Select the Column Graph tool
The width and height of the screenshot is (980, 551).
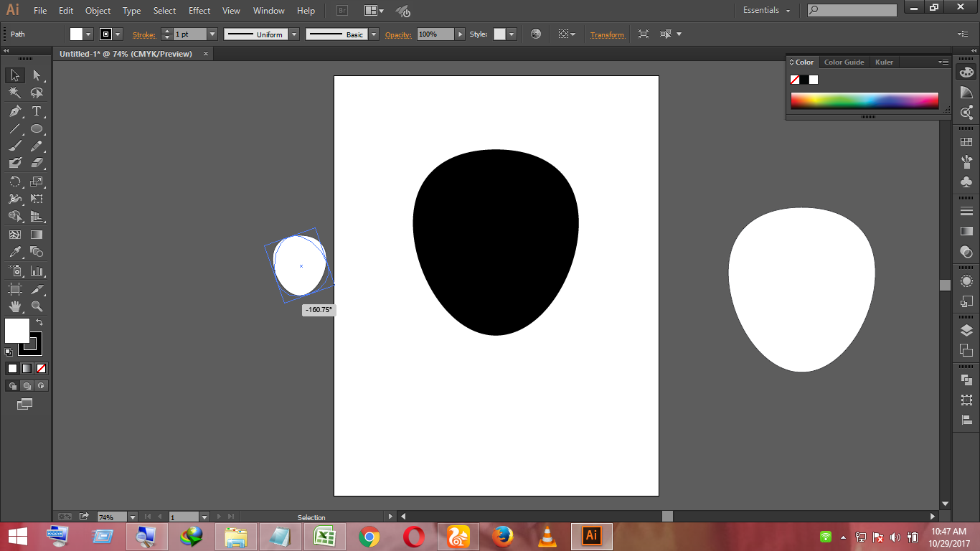point(37,270)
